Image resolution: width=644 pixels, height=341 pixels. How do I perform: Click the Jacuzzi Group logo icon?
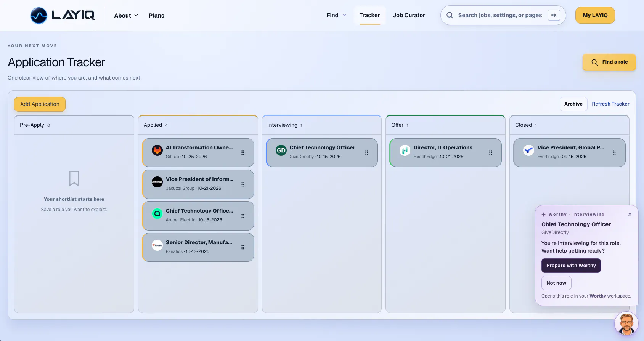tap(157, 182)
